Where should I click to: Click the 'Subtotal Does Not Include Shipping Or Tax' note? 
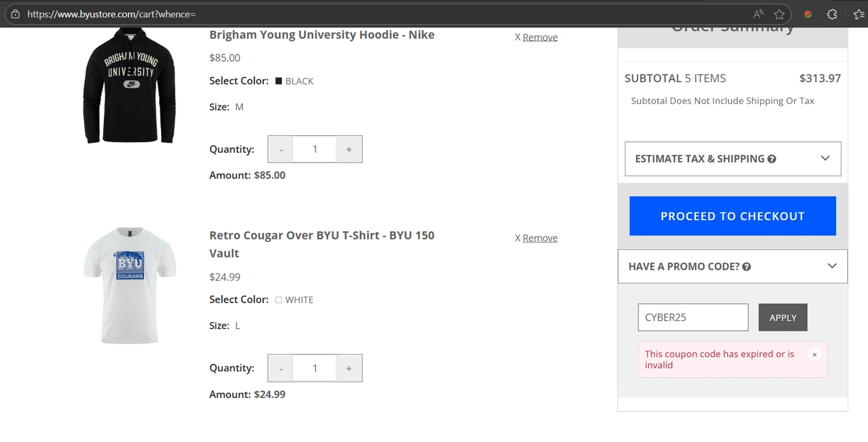pyautogui.click(x=723, y=101)
